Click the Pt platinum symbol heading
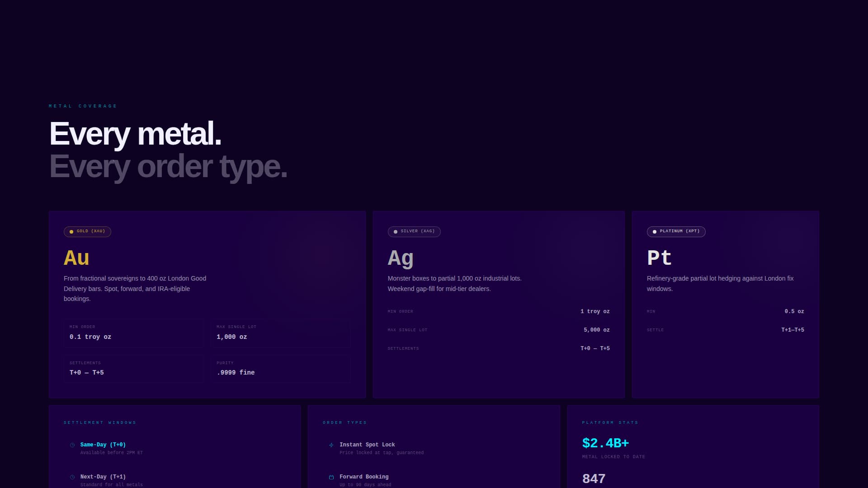 coord(659,258)
